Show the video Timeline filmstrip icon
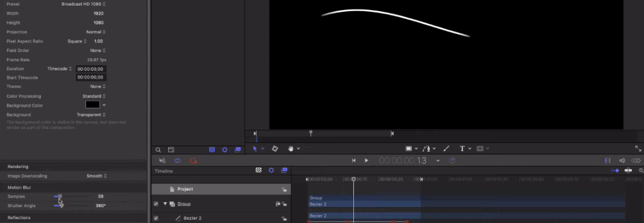The width and height of the screenshot is (644, 223). [x=608, y=161]
